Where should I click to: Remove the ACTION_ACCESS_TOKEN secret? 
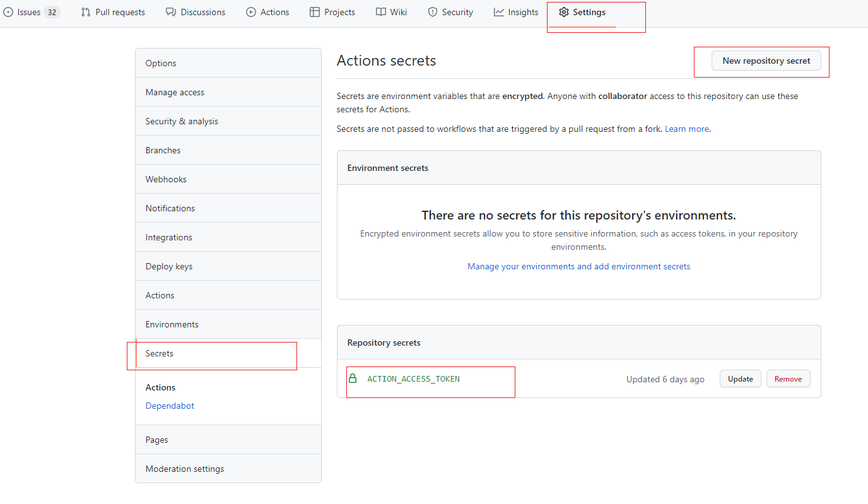pyautogui.click(x=788, y=378)
